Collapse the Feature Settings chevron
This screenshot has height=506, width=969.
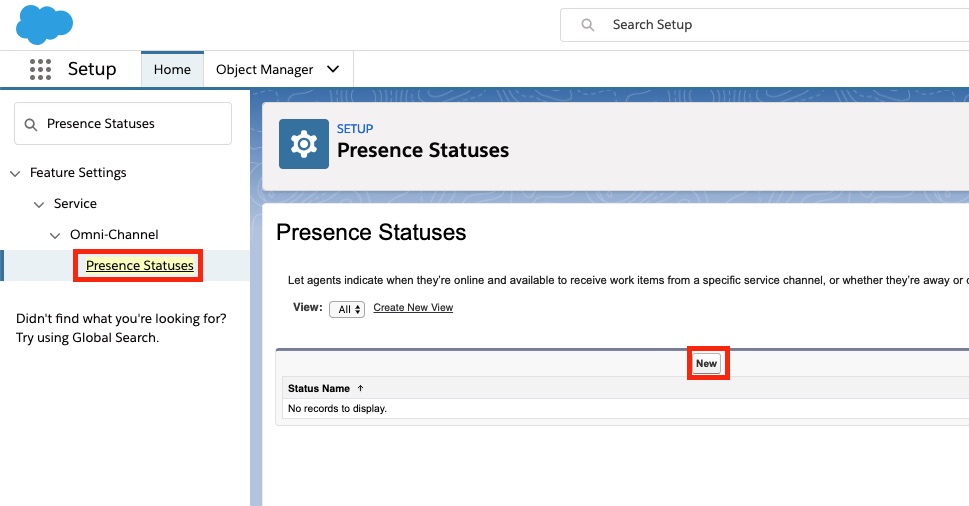(15, 174)
